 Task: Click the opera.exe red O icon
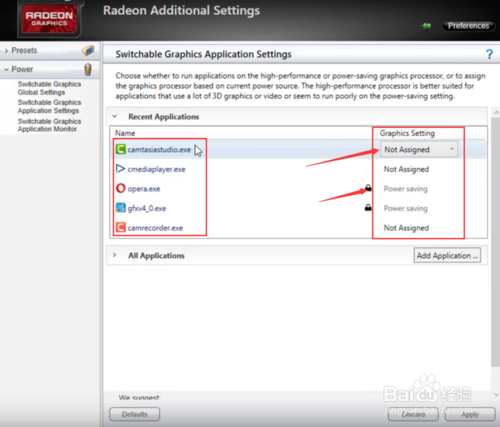pyautogui.click(x=121, y=188)
